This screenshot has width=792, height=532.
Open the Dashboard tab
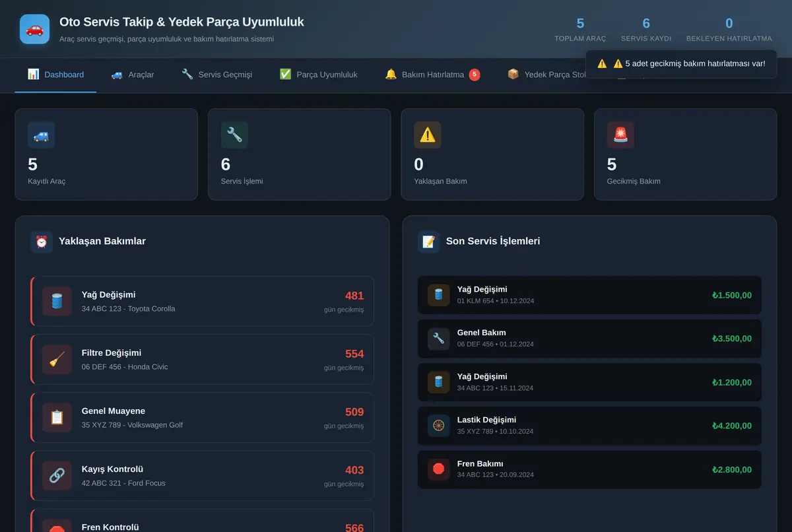pyautogui.click(x=55, y=75)
